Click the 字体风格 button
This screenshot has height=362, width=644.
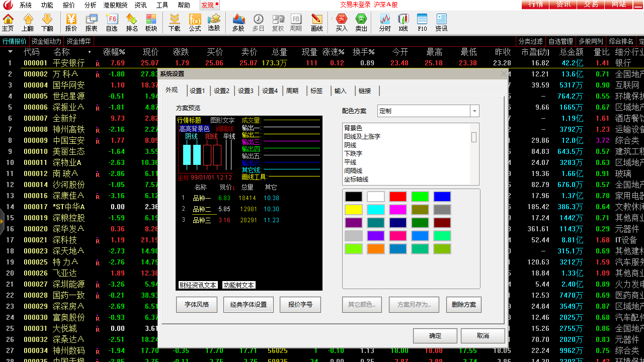(196, 305)
